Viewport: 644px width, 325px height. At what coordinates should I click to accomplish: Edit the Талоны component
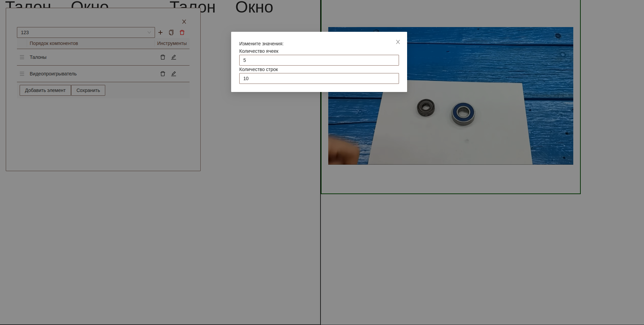tap(174, 57)
